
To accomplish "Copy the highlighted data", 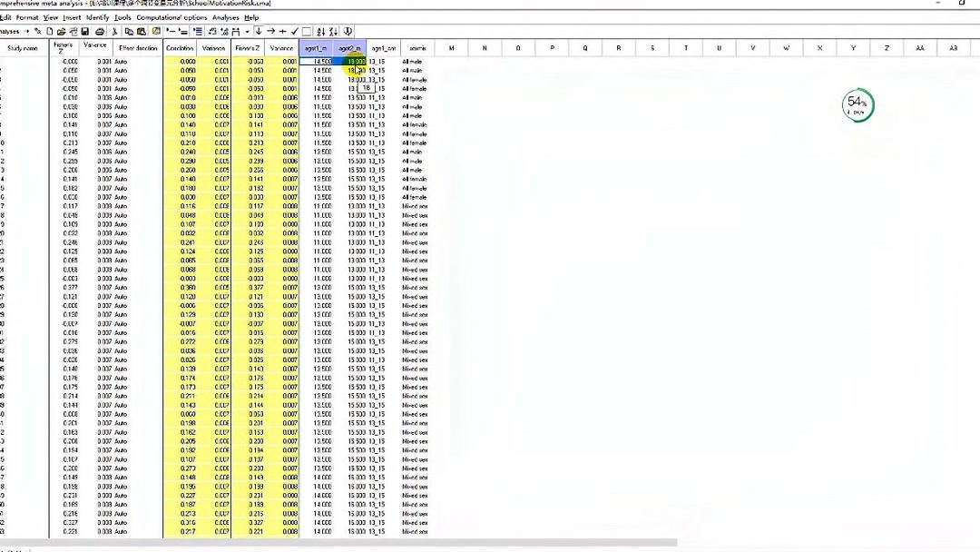I will (130, 31).
